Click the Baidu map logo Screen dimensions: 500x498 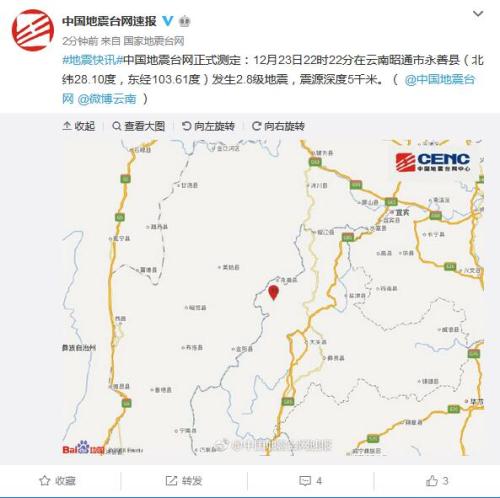pos(83,448)
